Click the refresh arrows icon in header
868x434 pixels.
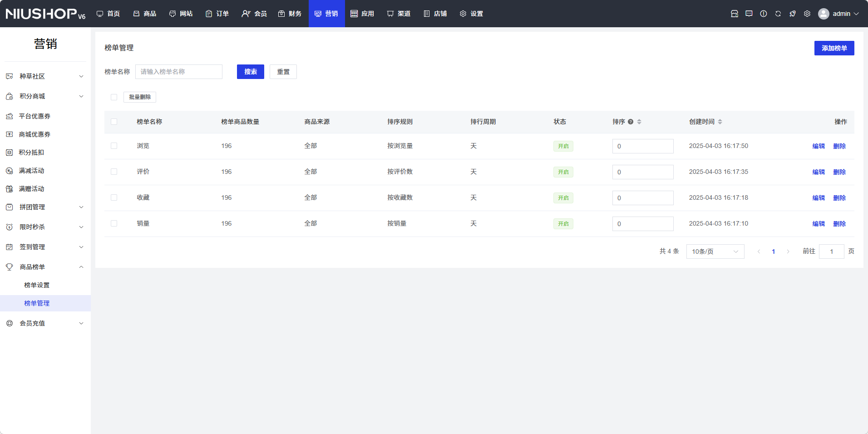(778, 14)
